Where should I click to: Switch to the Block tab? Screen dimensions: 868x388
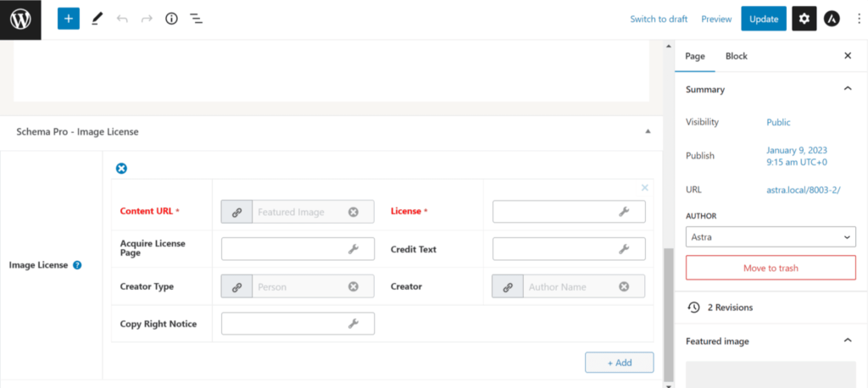pyautogui.click(x=736, y=56)
